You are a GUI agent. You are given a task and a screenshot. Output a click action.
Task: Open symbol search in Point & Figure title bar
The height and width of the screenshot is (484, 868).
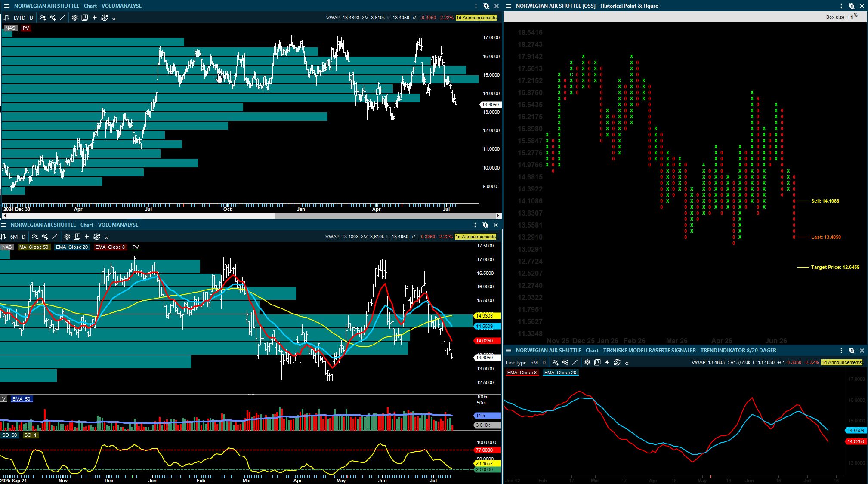(852, 6)
